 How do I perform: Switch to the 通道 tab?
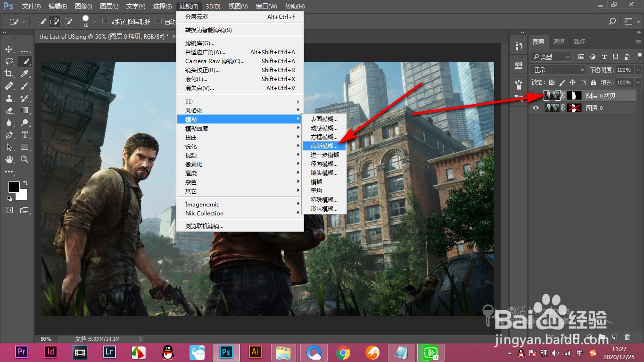pyautogui.click(x=559, y=41)
